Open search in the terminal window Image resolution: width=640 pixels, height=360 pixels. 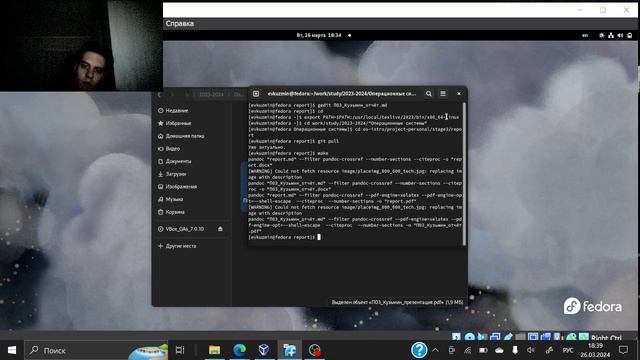(429, 93)
